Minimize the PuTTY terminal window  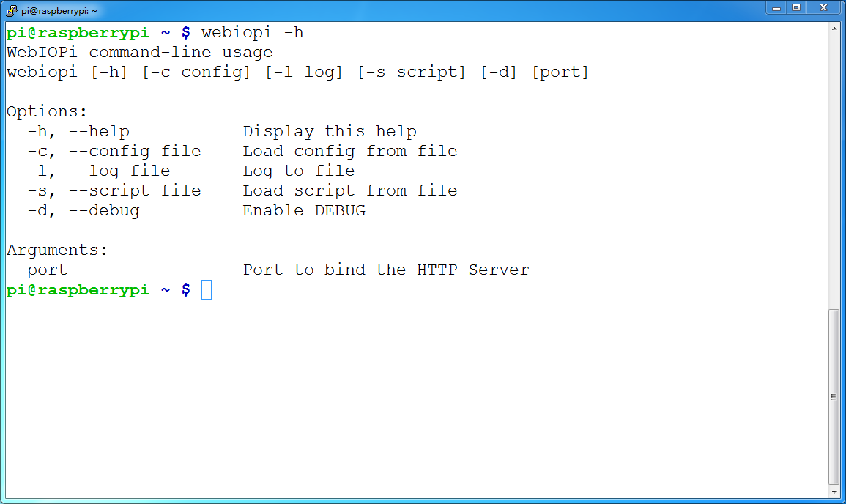[776, 7]
